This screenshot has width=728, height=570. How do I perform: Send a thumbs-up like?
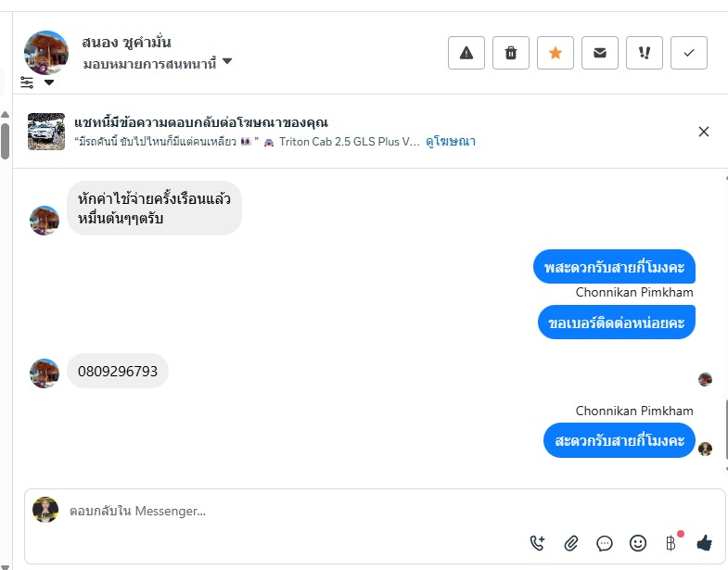tap(704, 543)
